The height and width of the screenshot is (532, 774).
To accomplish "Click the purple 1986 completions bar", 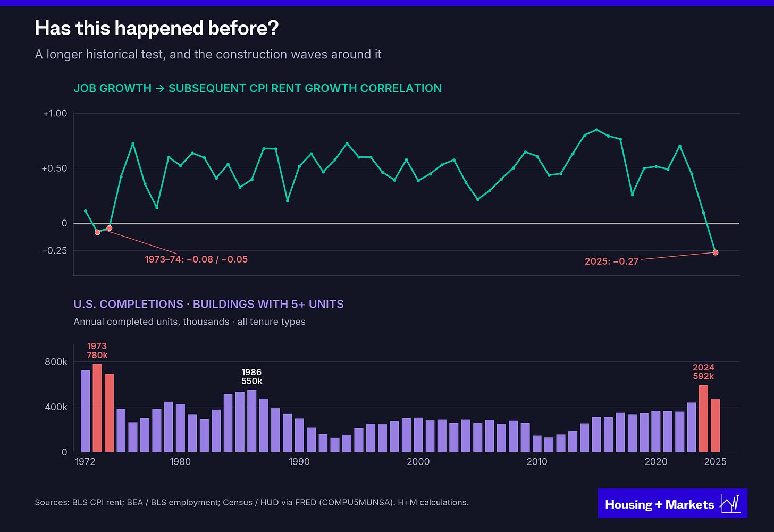I will (252, 421).
